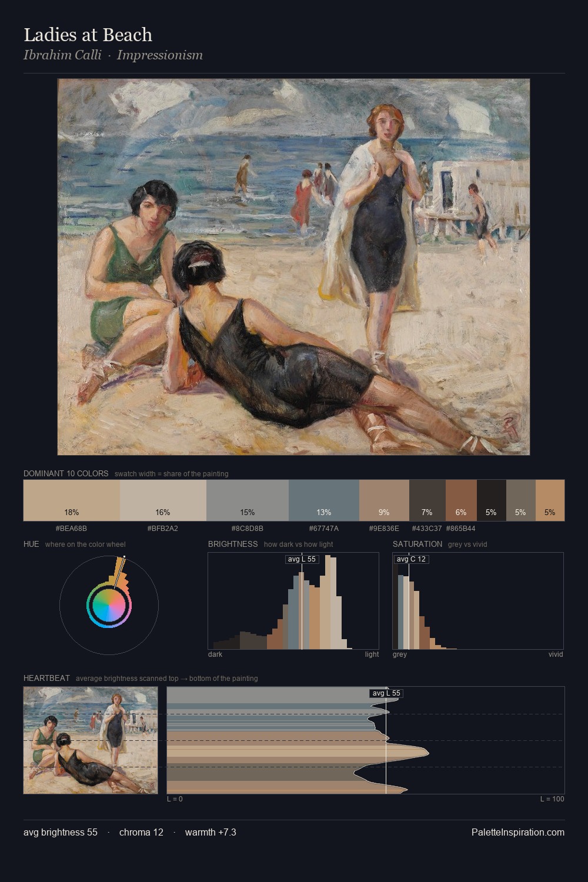The height and width of the screenshot is (882, 588).
Task: Open the PaletteInspiration.com link
Action: pos(518,832)
